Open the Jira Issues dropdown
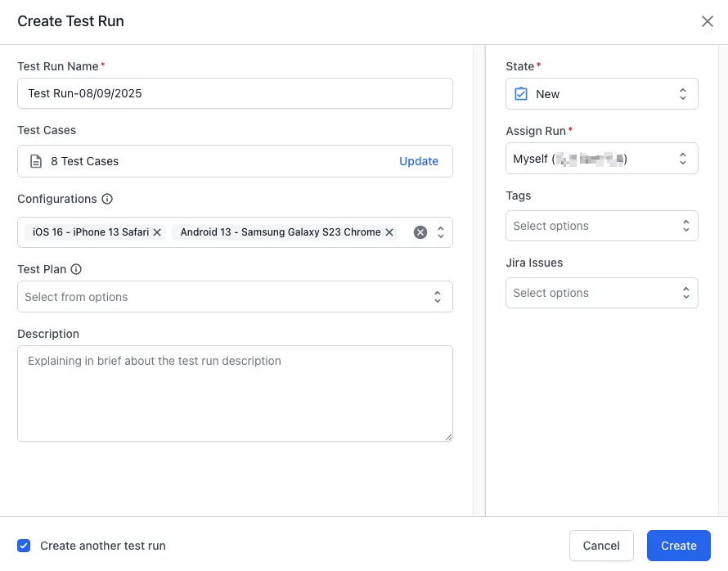728x571 pixels. (x=685, y=293)
